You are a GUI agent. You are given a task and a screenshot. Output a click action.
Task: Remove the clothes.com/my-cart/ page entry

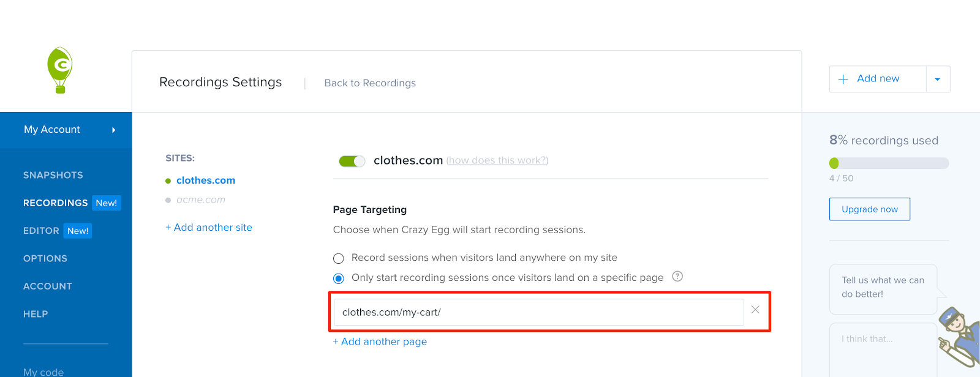coord(755,310)
